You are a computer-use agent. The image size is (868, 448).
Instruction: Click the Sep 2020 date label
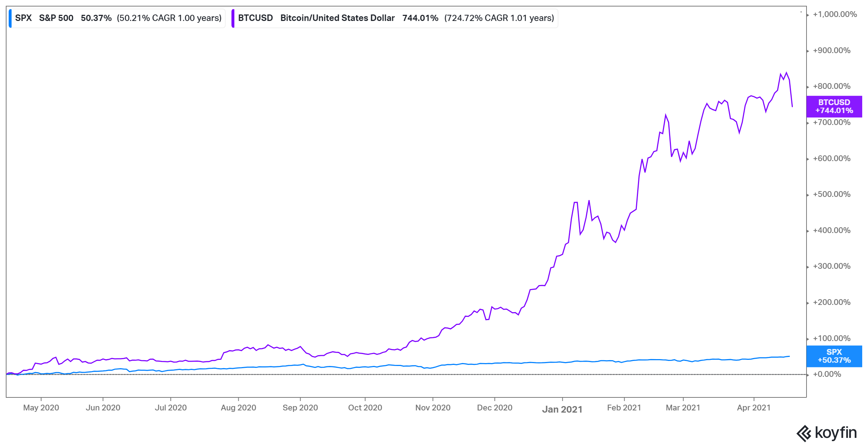[x=300, y=408]
